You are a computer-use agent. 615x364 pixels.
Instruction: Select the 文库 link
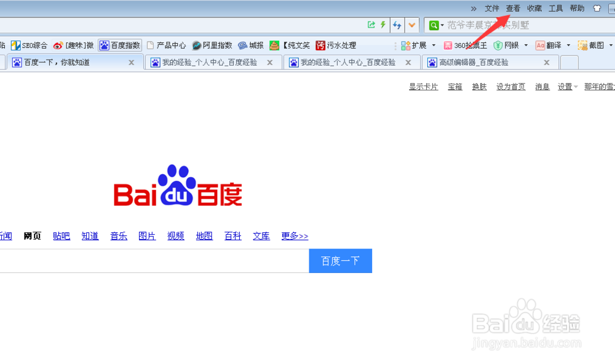pyautogui.click(x=261, y=236)
